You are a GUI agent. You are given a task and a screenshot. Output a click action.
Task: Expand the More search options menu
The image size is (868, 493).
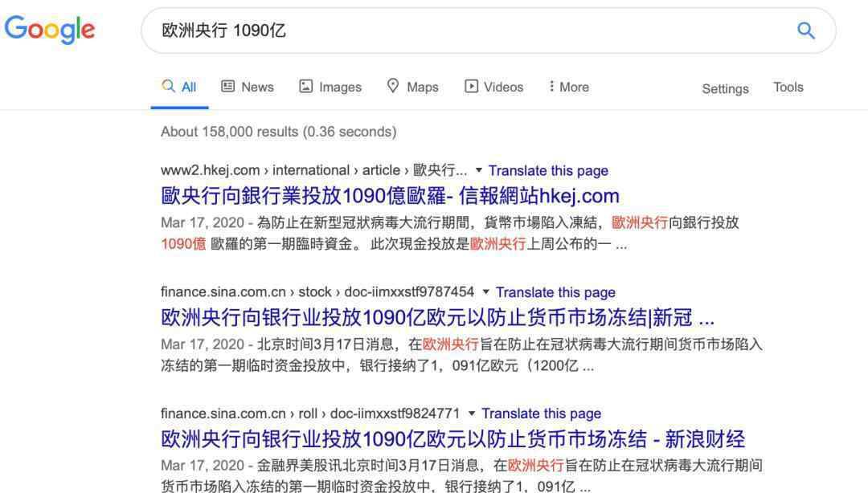coord(568,87)
